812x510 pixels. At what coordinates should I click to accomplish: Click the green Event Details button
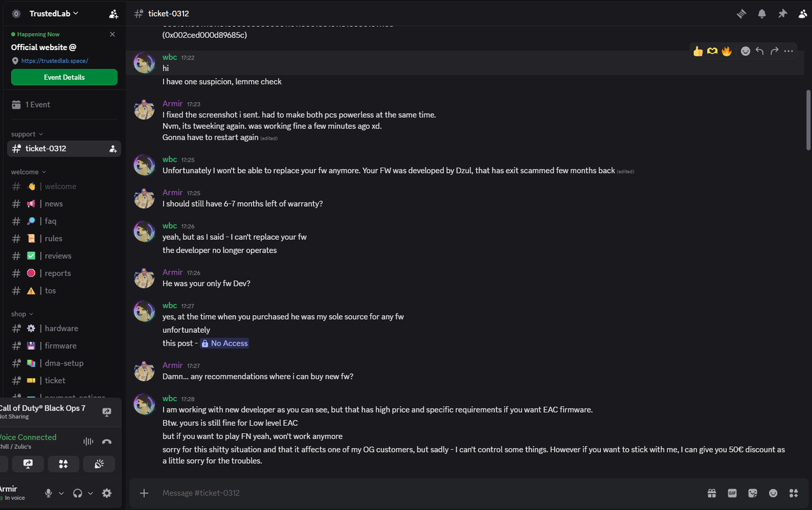pos(64,77)
